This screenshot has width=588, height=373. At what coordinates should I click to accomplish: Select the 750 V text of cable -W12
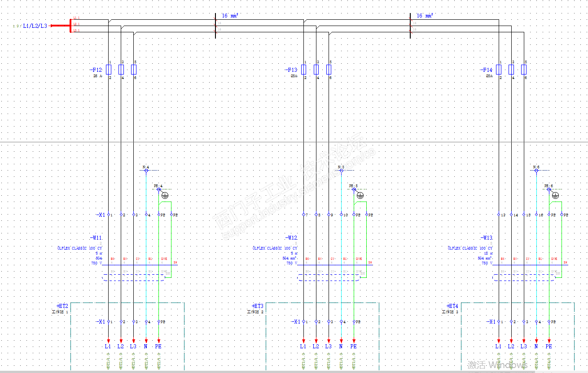coord(292,263)
